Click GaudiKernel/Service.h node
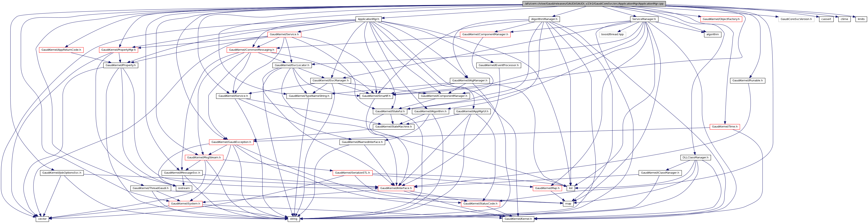The width and height of the screenshot is (868, 223). pos(284,35)
